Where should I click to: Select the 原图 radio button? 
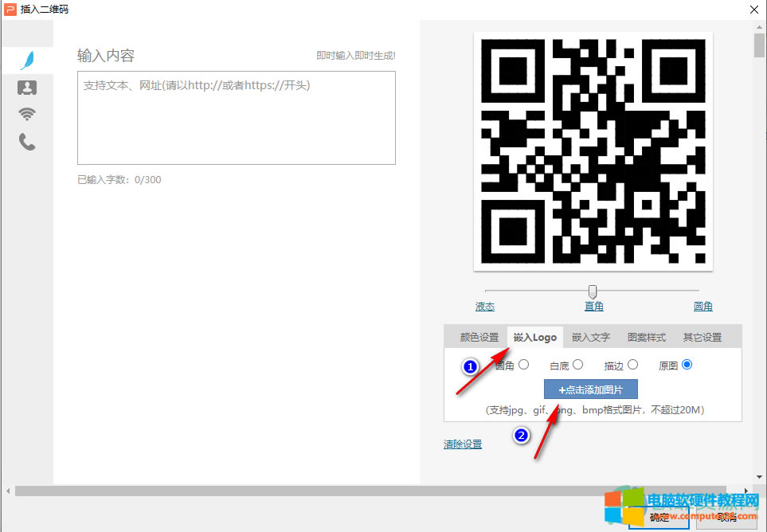(x=686, y=365)
